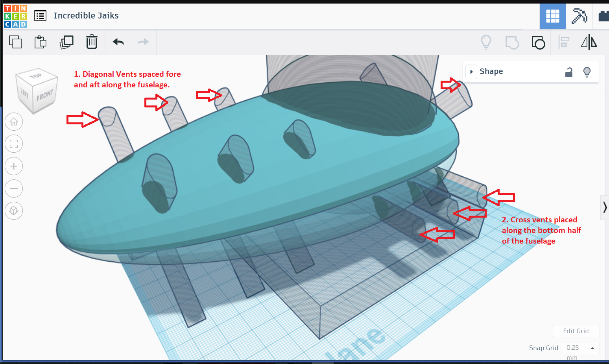This screenshot has width=609, height=364.
Task: Redo the last action
Action: pyautogui.click(x=143, y=42)
